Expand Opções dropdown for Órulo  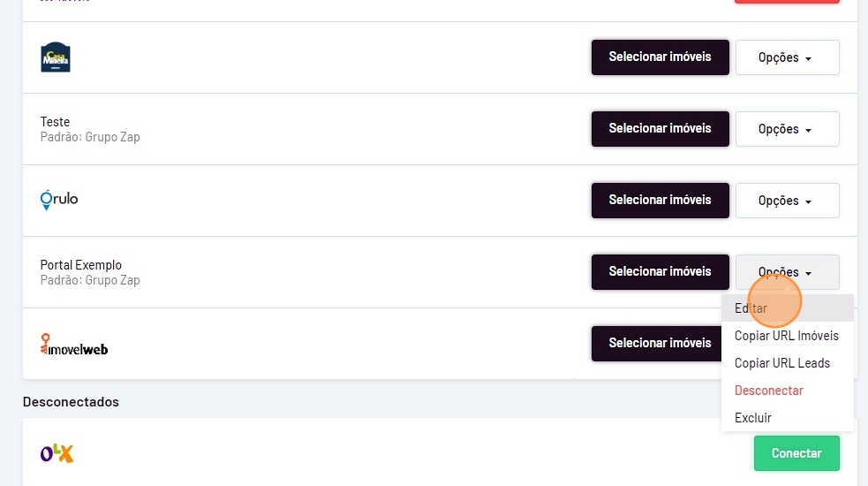[787, 201]
